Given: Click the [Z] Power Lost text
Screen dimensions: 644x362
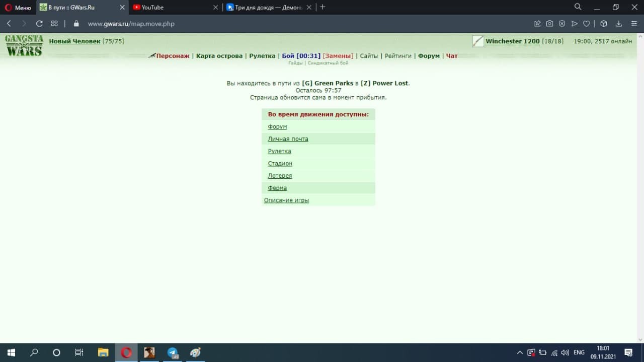Looking at the screenshot, I should click(385, 83).
